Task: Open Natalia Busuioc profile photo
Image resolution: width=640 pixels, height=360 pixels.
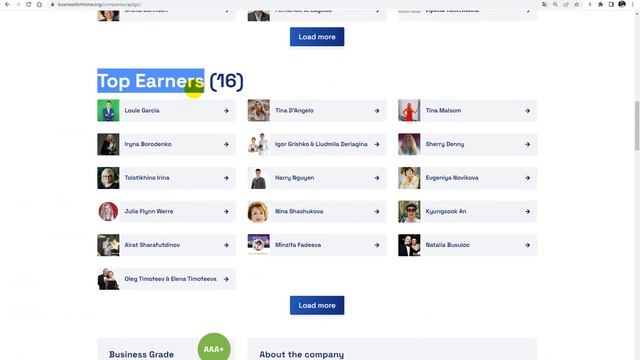Action: (x=409, y=245)
